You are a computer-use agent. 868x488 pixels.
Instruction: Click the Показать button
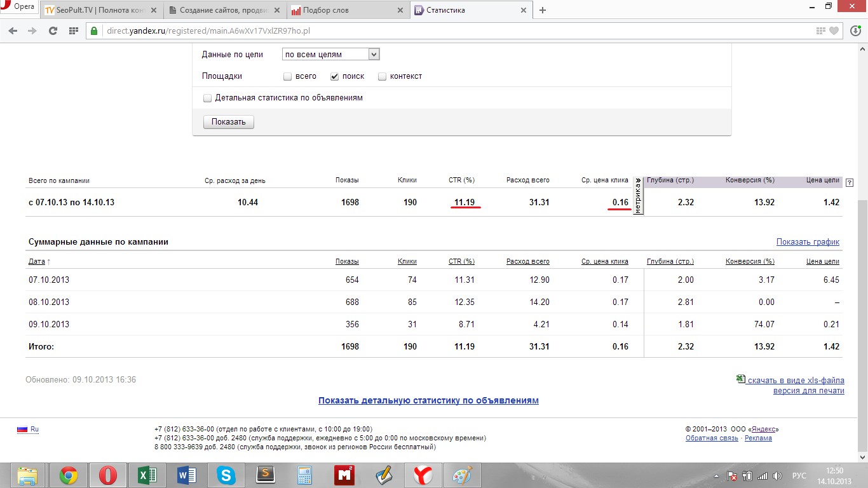pos(229,122)
